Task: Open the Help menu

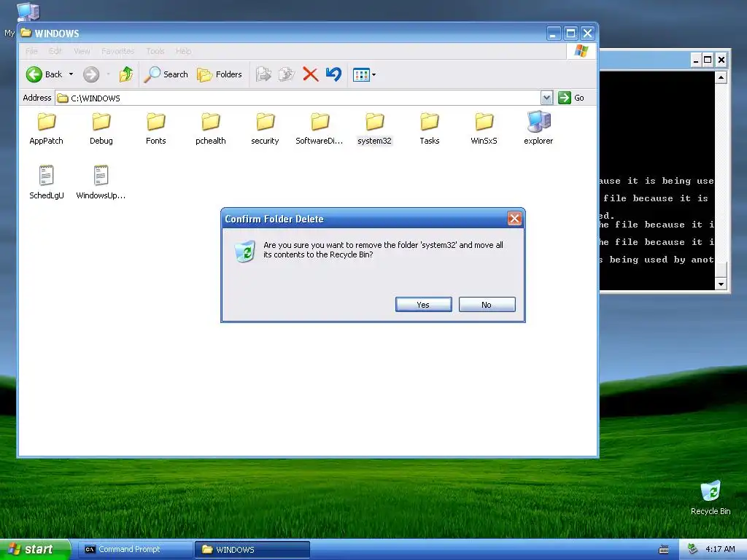Action: coord(183,51)
